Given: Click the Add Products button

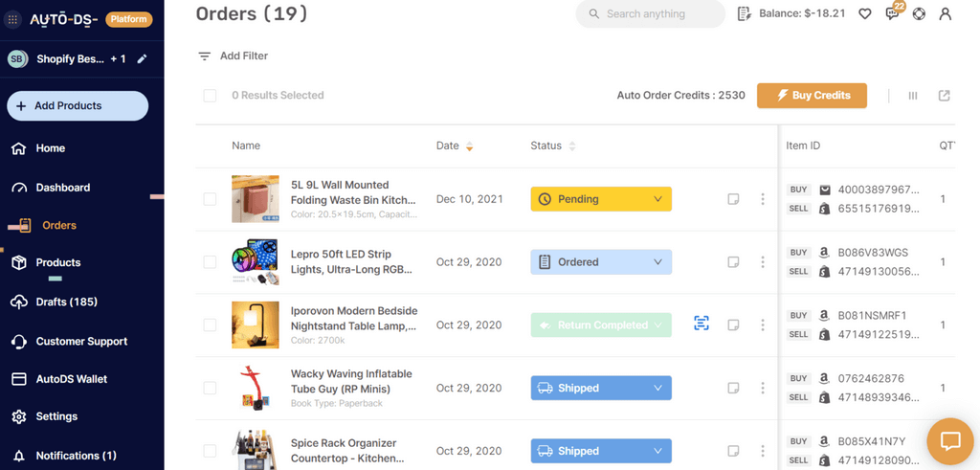Looking at the screenshot, I should [78, 106].
